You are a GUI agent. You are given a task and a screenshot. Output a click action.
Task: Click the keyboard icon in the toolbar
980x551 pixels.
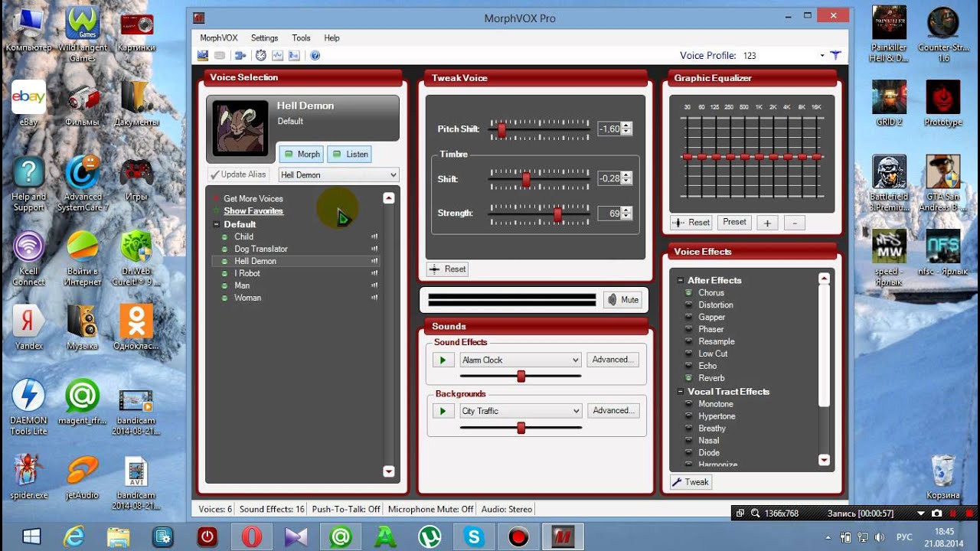pos(220,55)
